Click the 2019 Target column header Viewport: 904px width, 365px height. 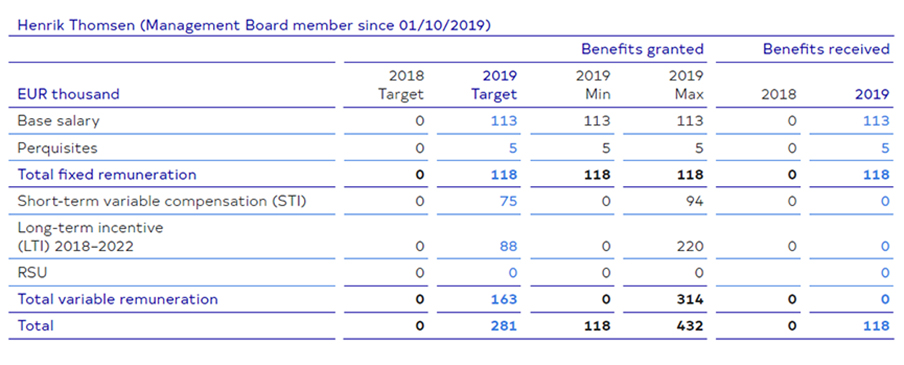[x=494, y=85]
